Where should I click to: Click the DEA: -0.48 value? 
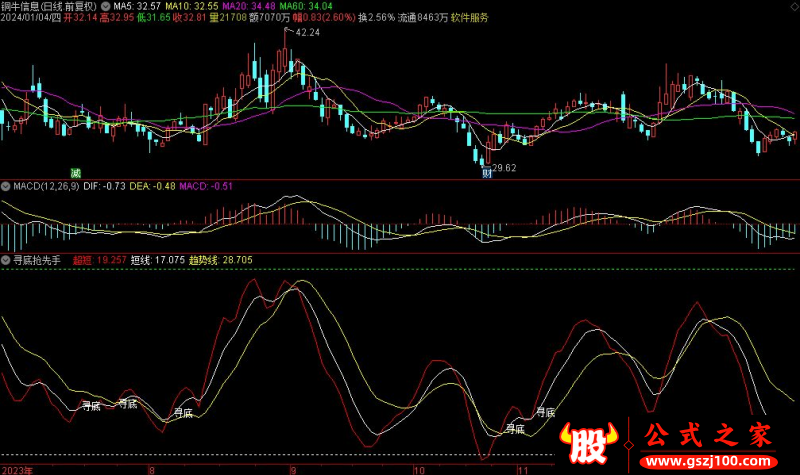click(152, 186)
